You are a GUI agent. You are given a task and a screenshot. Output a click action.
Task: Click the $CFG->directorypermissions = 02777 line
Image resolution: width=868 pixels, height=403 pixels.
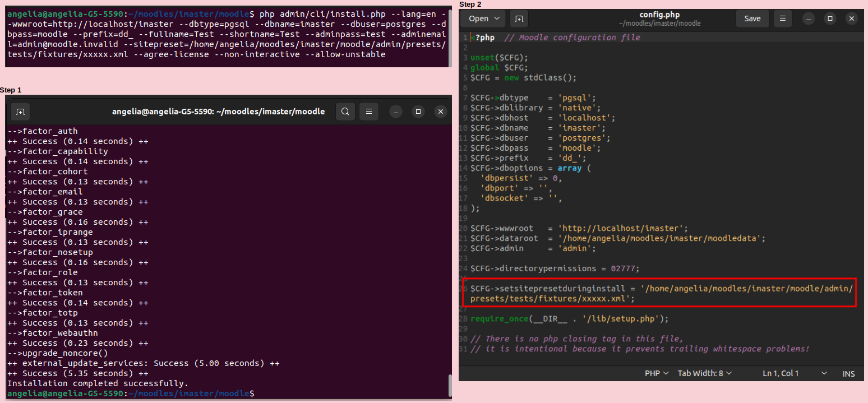pos(555,270)
